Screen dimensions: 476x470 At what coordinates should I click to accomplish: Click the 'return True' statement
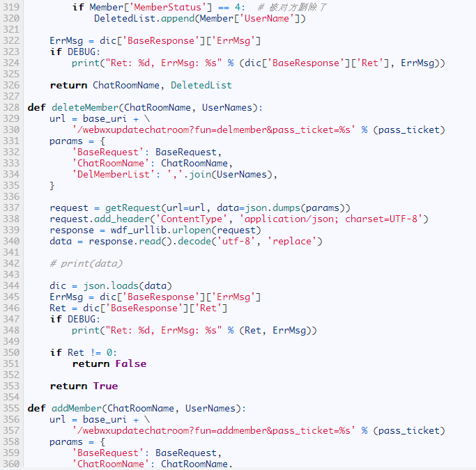(84, 386)
